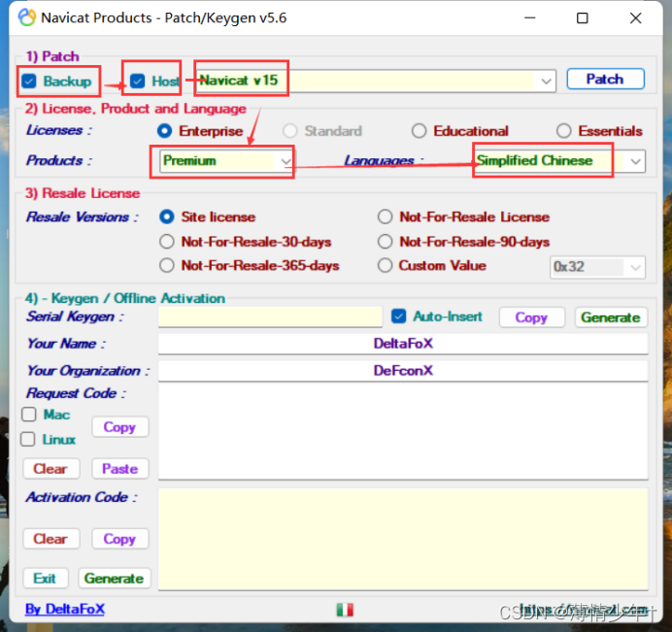Image resolution: width=672 pixels, height=632 pixels.
Task: Paste into the Request Code
Action: [x=120, y=469]
